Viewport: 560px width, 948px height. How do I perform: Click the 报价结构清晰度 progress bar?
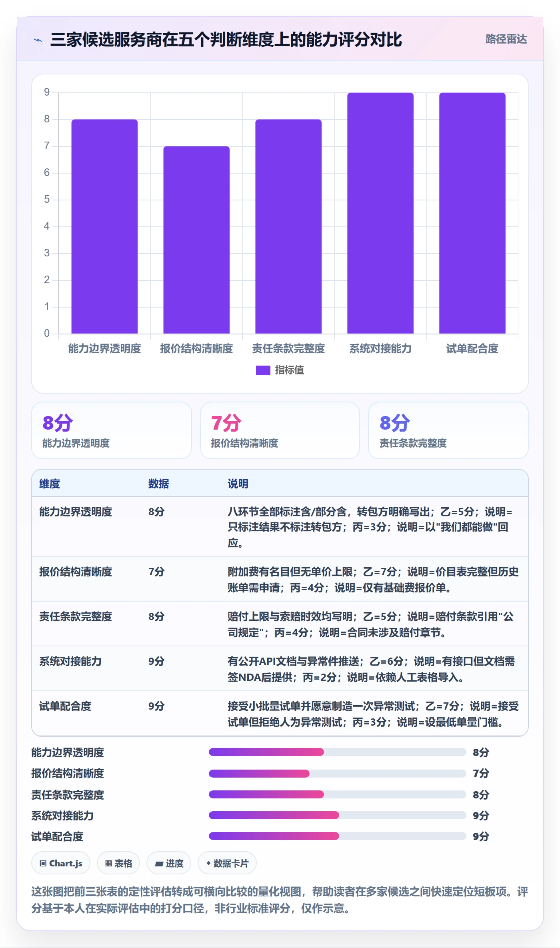337,774
